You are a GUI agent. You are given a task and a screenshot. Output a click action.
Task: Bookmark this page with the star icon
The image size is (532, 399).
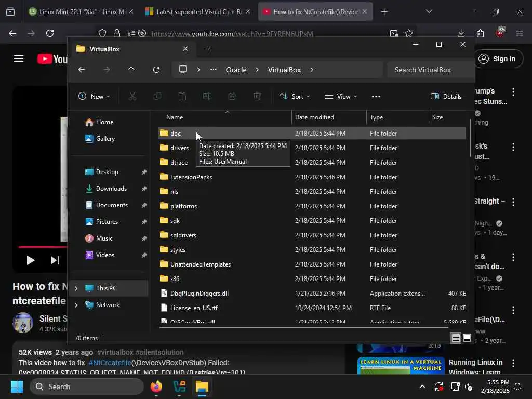coord(409,33)
